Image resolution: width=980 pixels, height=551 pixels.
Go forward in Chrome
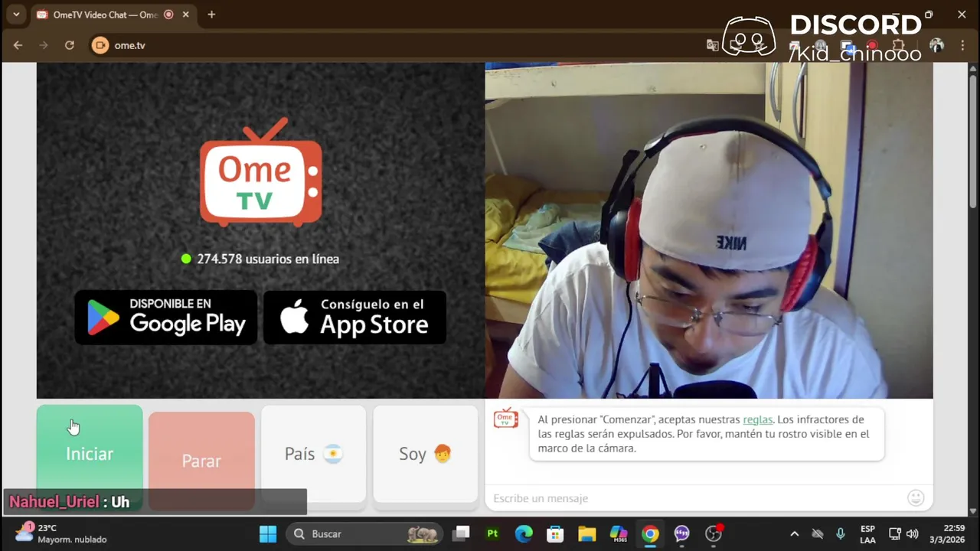click(44, 45)
